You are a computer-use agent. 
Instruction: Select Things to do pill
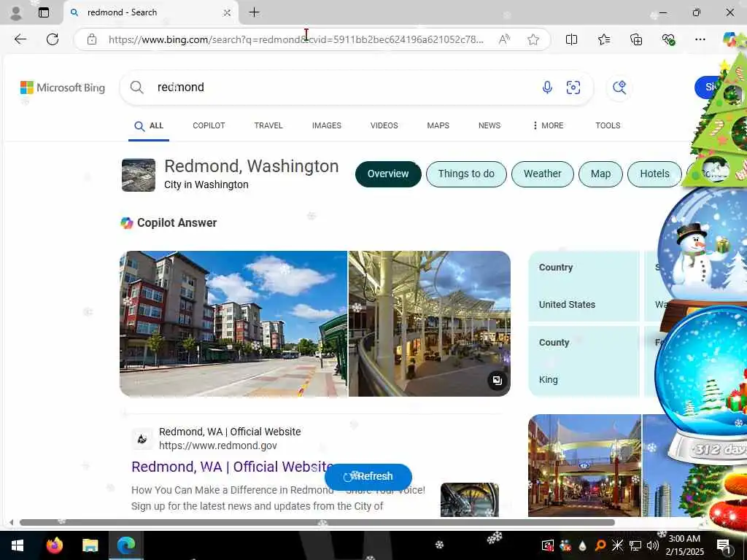click(x=466, y=174)
